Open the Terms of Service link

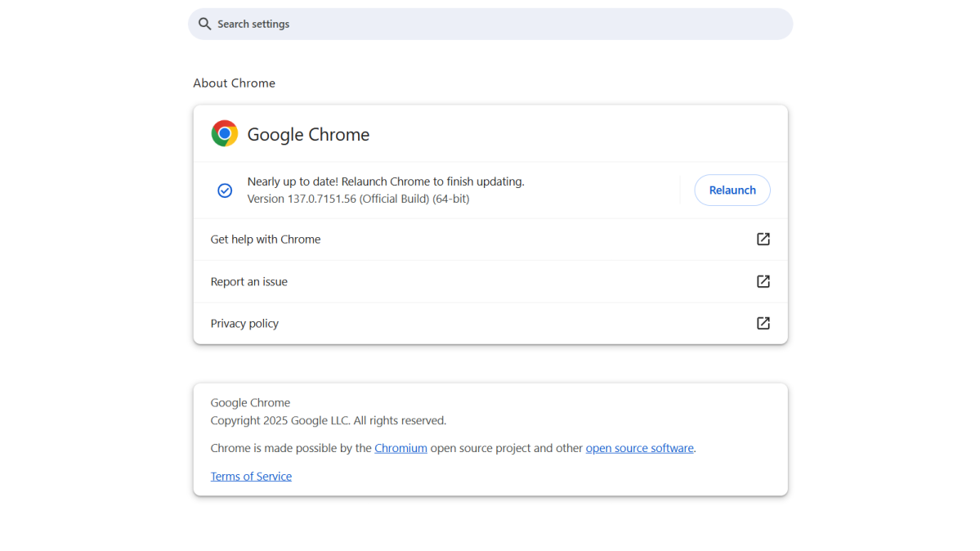click(x=251, y=476)
